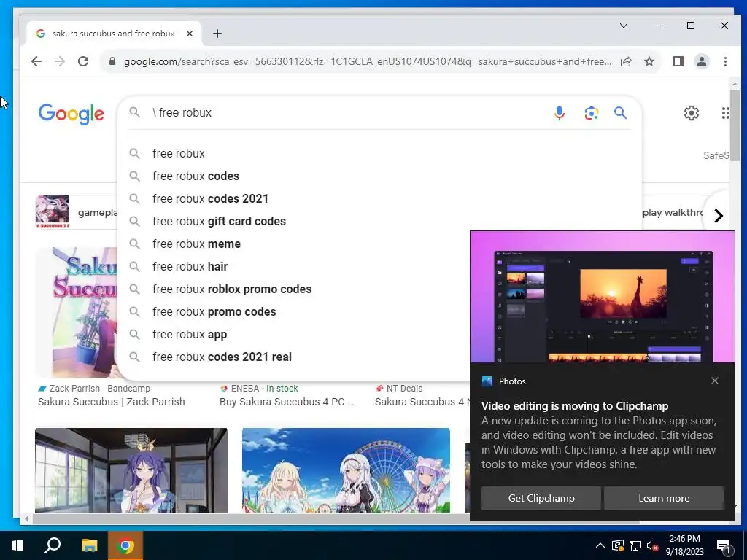Click the security tray icon with warning
The height and width of the screenshot is (560, 747).
coord(617,545)
